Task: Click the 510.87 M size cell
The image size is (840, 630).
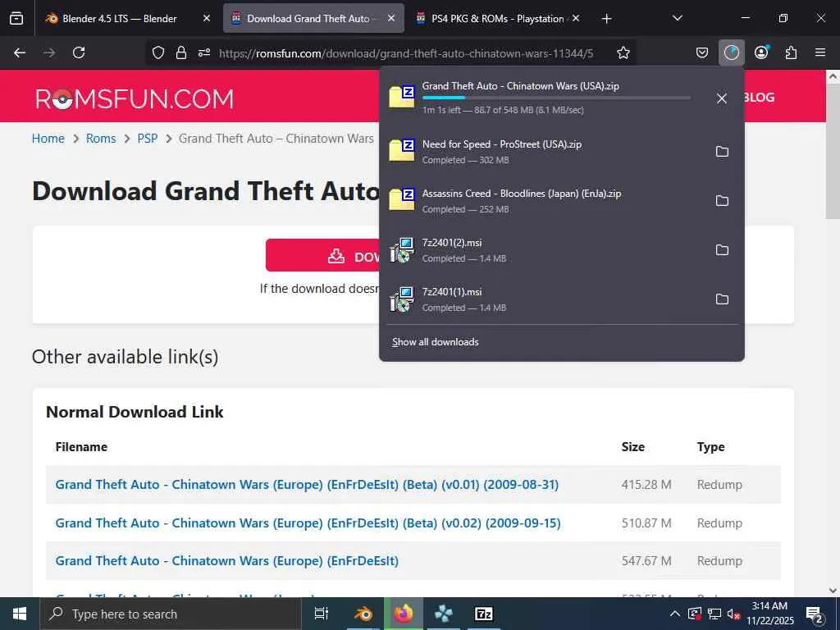Action: (x=646, y=523)
